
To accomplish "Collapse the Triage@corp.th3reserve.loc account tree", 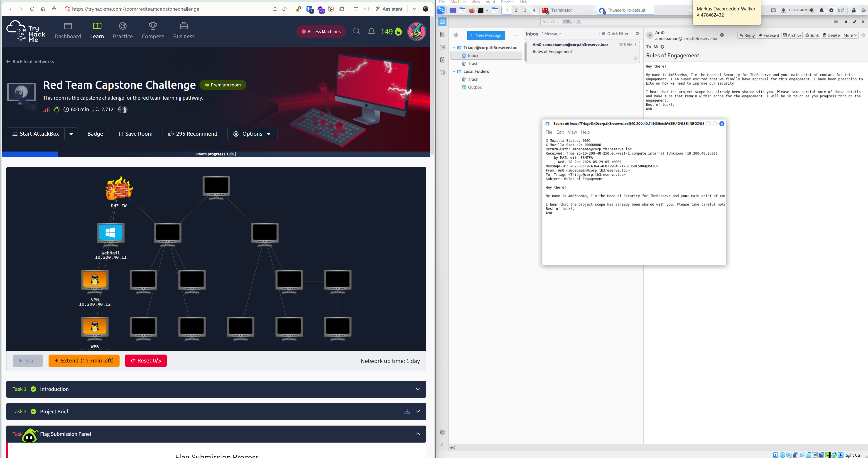I will click(x=454, y=47).
